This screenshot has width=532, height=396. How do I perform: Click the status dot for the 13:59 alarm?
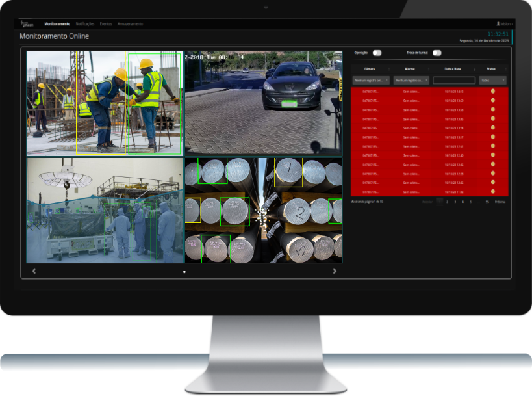click(x=492, y=100)
